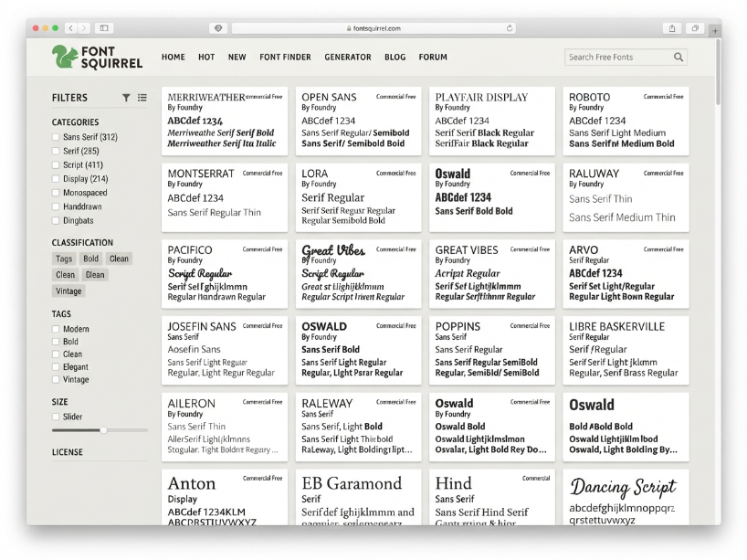Click the Font Squirrel logo

(97, 58)
